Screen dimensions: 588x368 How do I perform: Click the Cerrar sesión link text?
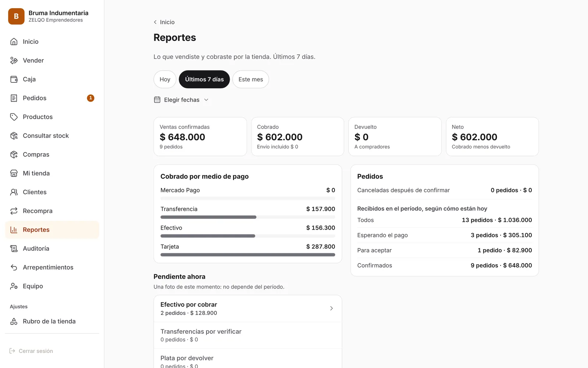36,351
